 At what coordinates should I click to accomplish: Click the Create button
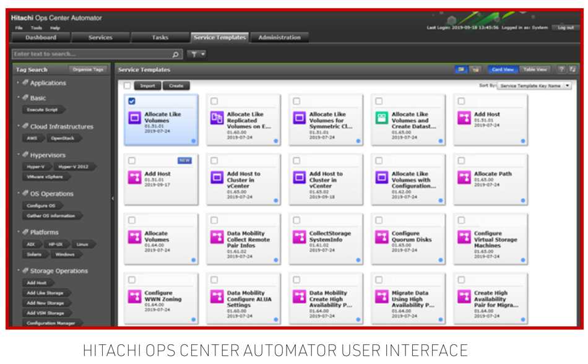(x=176, y=86)
